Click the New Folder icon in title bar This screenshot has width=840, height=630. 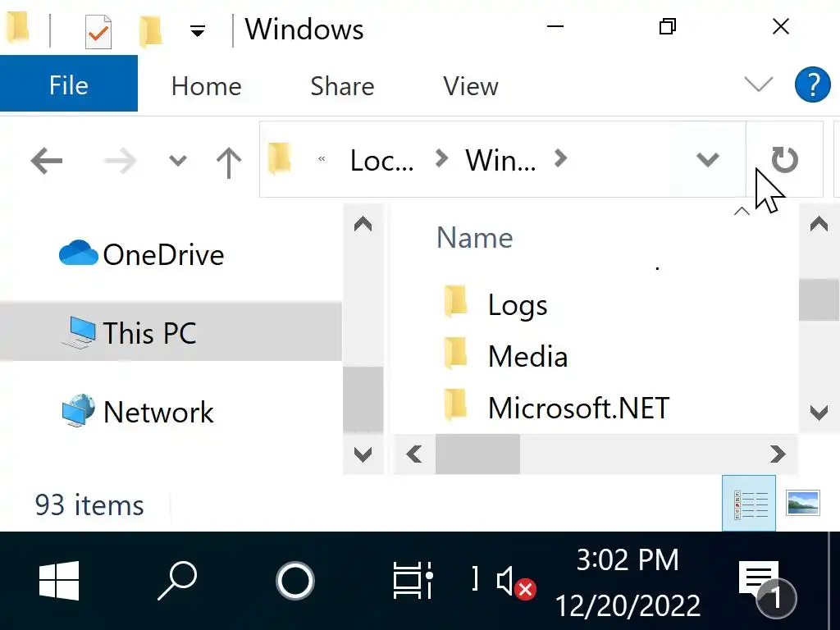[150, 32]
